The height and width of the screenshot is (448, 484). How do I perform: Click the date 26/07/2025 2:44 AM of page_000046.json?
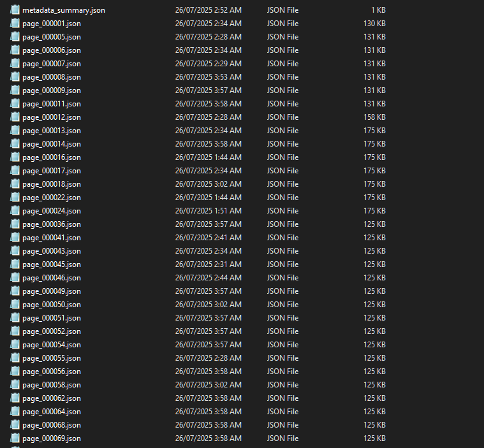click(x=209, y=278)
